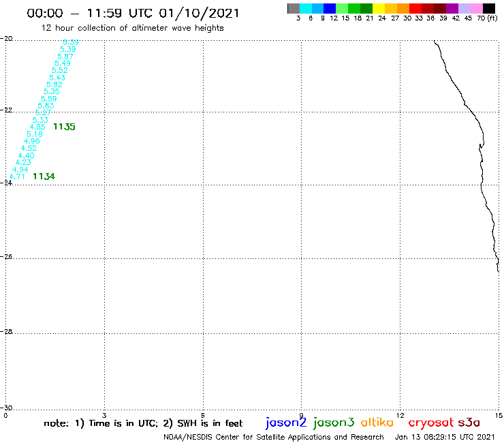Select the wave height value 4.71

click(17, 177)
